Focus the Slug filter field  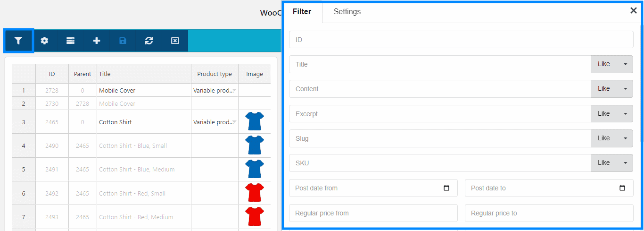[x=440, y=138]
